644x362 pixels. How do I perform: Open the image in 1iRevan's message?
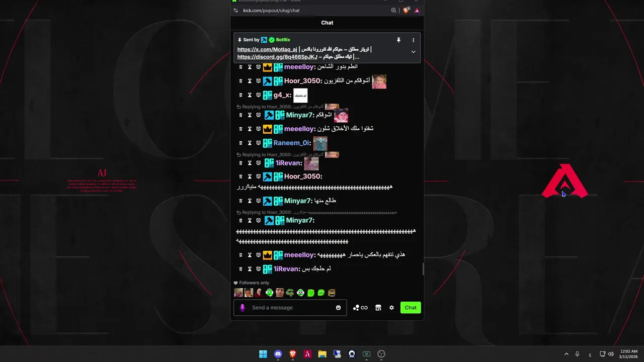pyautogui.click(x=311, y=163)
